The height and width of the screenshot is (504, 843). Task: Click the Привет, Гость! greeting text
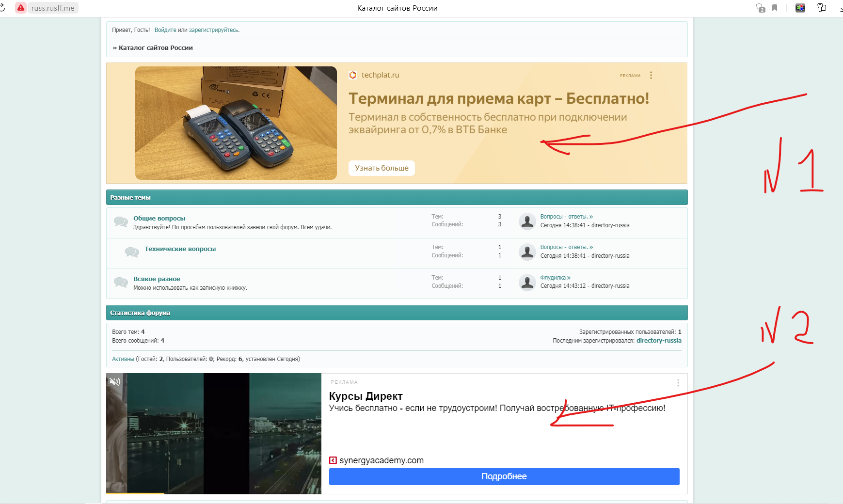pyautogui.click(x=131, y=30)
